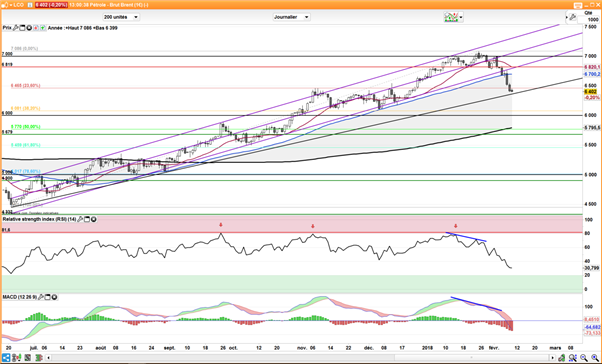The width and height of the screenshot is (602, 364).
Task: Click the -64,682 MACD value tag
Action: pyautogui.click(x=592, y=327)
